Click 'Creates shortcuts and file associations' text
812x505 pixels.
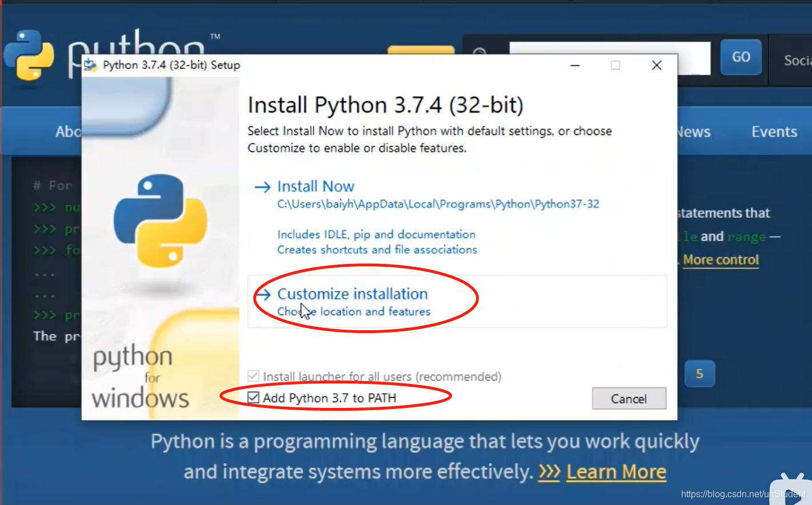377,250
